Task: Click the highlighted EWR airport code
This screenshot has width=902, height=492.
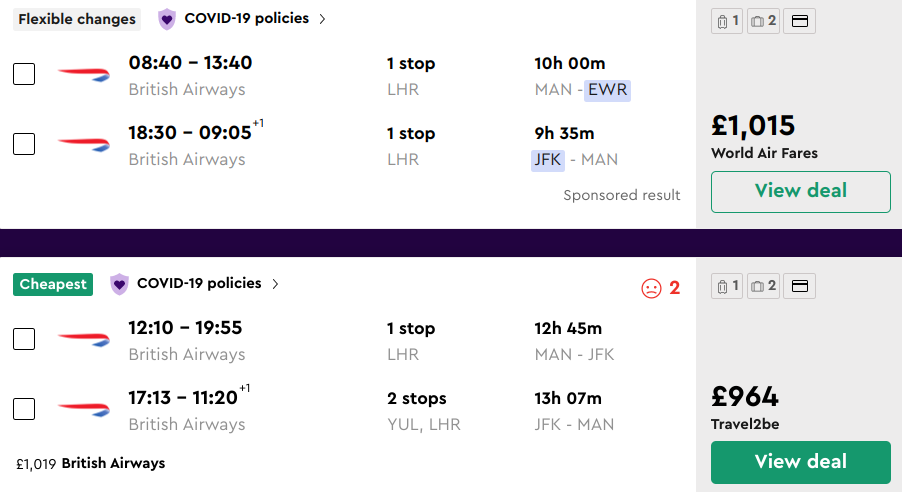Action: tap(608, 90)
